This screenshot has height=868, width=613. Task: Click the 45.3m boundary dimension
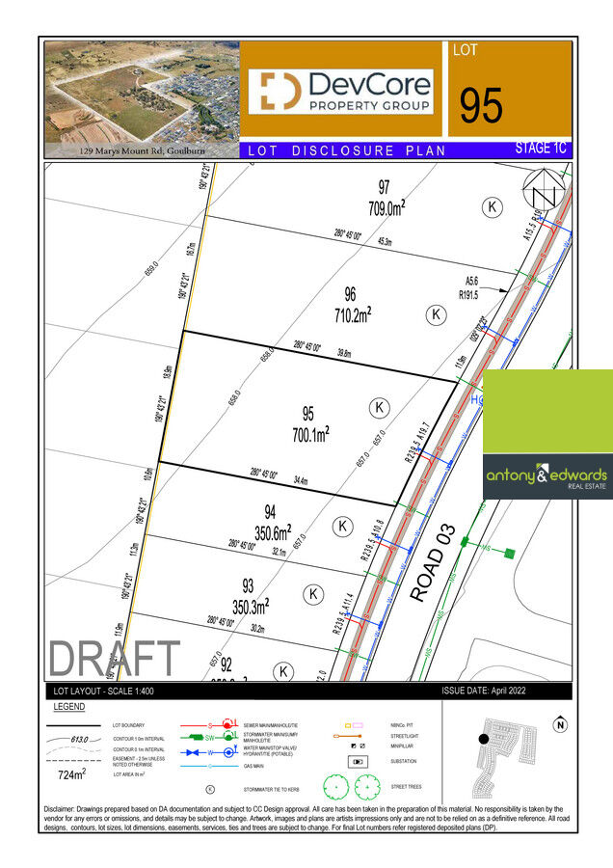[x=386, y=242]
